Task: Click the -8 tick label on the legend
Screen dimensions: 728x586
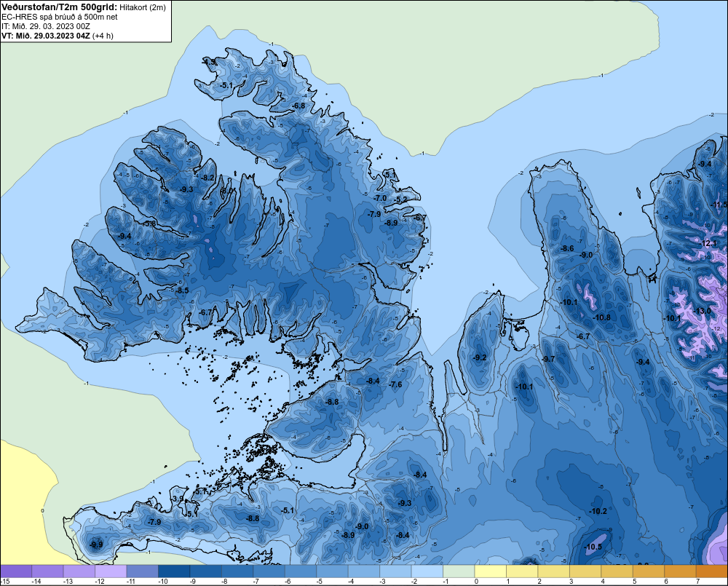Action: click(224, 582)
